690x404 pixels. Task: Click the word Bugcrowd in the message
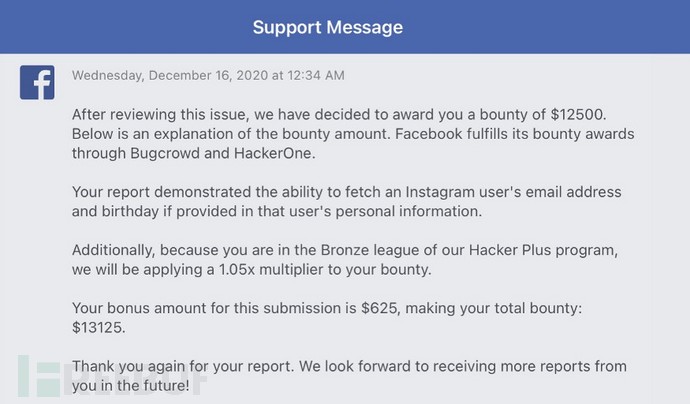(180, 153)
